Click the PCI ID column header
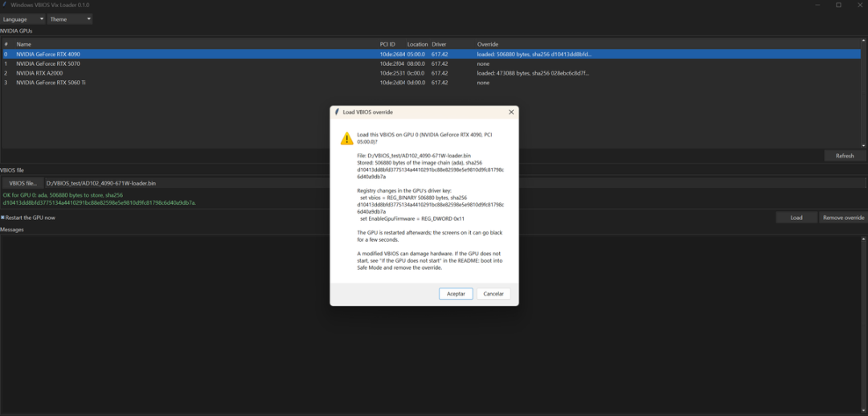The width and height of the screenshot is (868, 416). (387, 44)
